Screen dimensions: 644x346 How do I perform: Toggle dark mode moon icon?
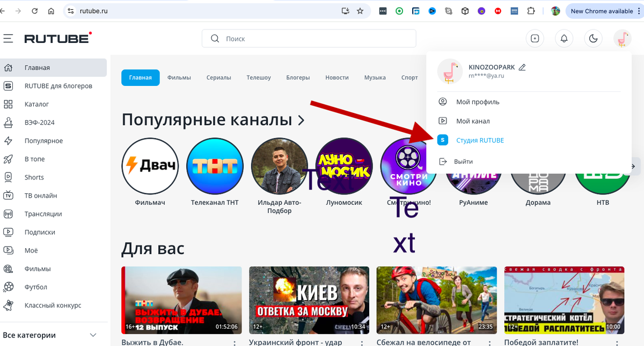(x=594, y=39)
